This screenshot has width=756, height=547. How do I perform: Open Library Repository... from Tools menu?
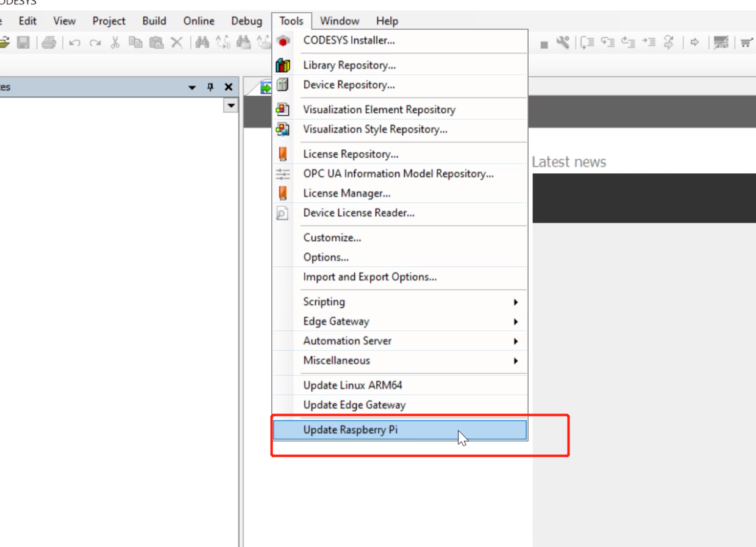click(400, 65)
